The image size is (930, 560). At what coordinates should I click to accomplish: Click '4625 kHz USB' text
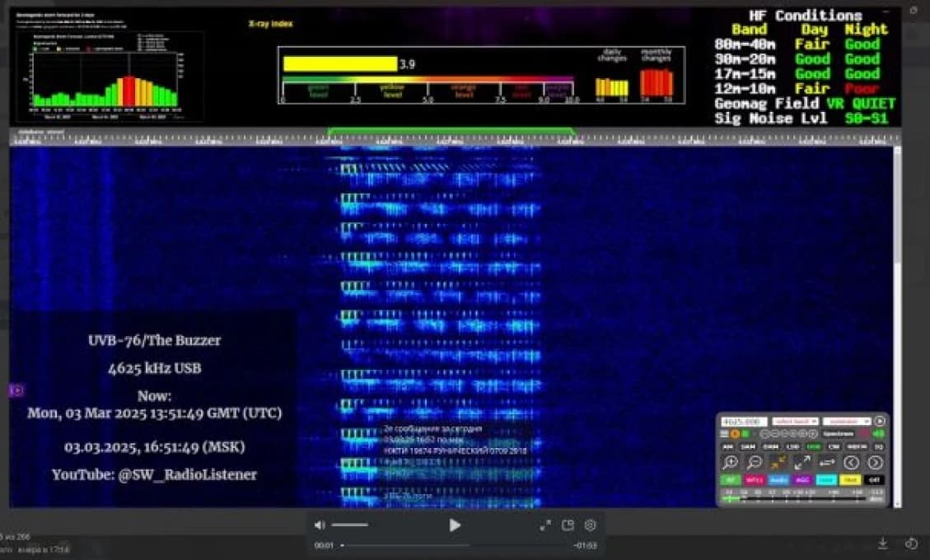154,368
